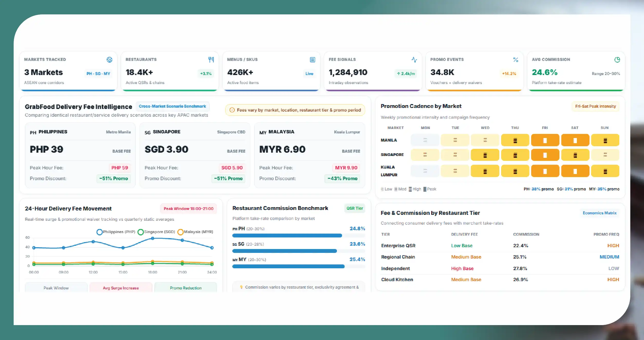Select the Promo Reduction tab
Screen dimensions: 644x340
(x=186, y=288)
